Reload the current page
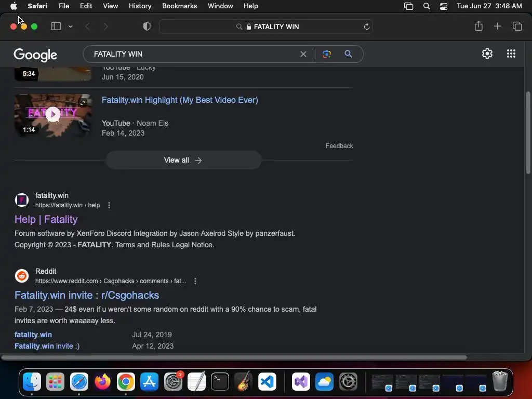The width and height of the screenshot is (532, 399). coord(366,26)
